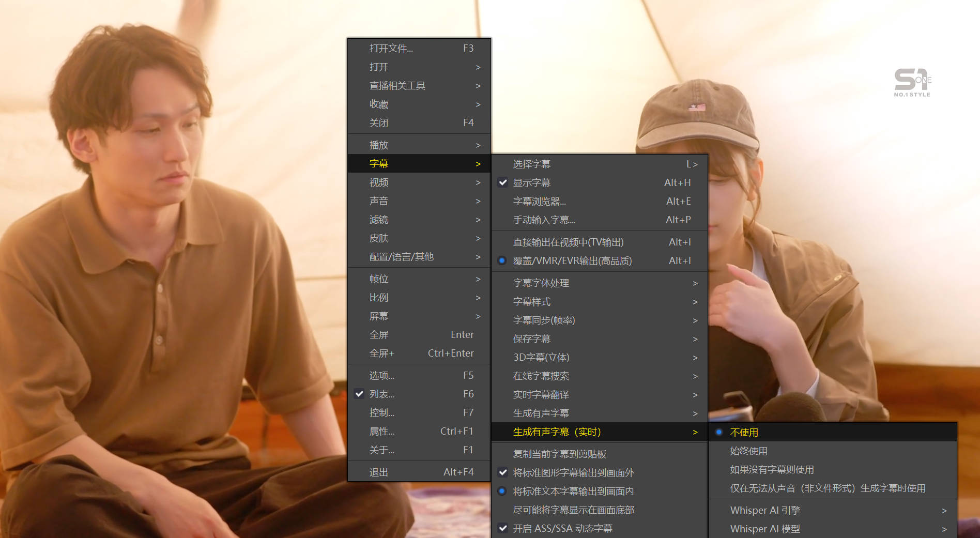Select 覆盖/VMR/EVR输出(高品质) radio option

click(600, 261)
